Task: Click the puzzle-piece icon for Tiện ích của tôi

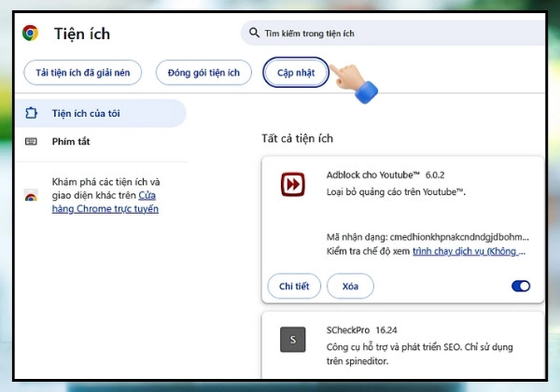Action: [31, 113]
